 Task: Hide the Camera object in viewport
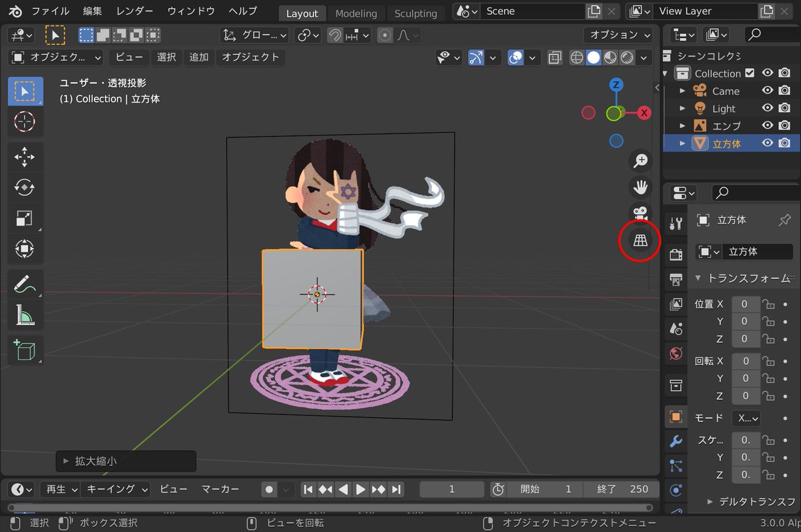(768, 91)
